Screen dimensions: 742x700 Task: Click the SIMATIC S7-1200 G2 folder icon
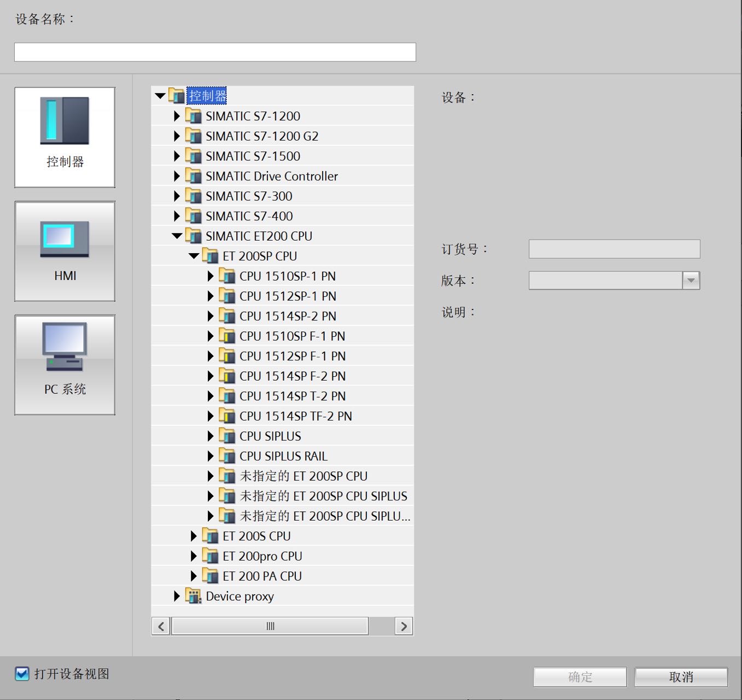tap(194, 136)
